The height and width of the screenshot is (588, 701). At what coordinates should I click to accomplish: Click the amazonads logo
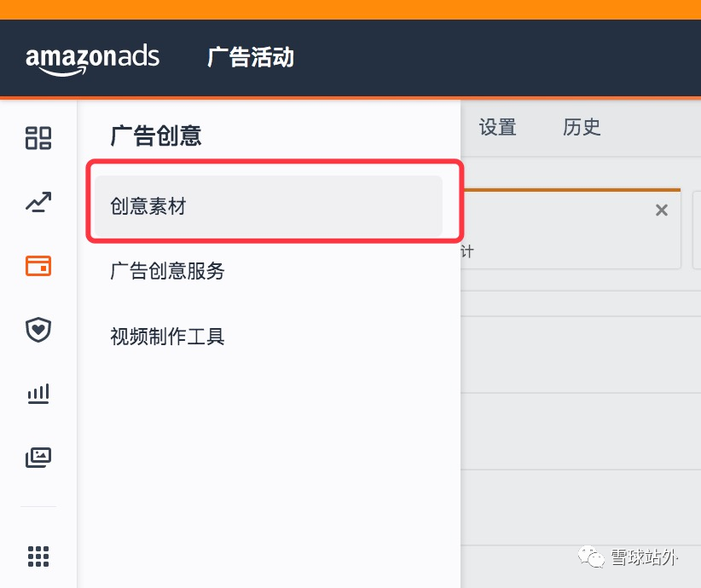(x=92, y=58)
